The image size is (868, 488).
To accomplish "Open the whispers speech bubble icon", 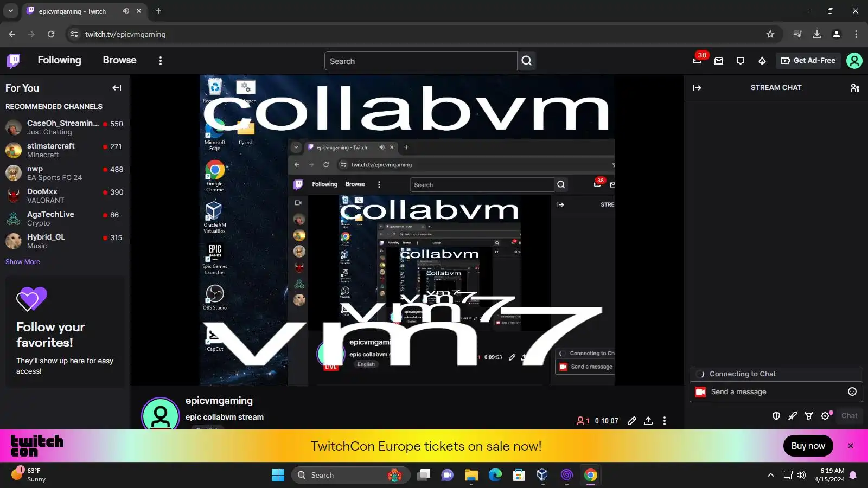I will (741, 61).
